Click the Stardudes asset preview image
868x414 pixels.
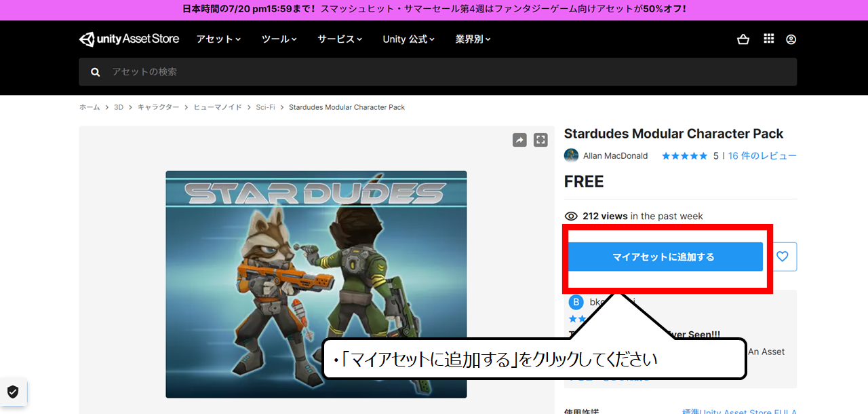316,284
